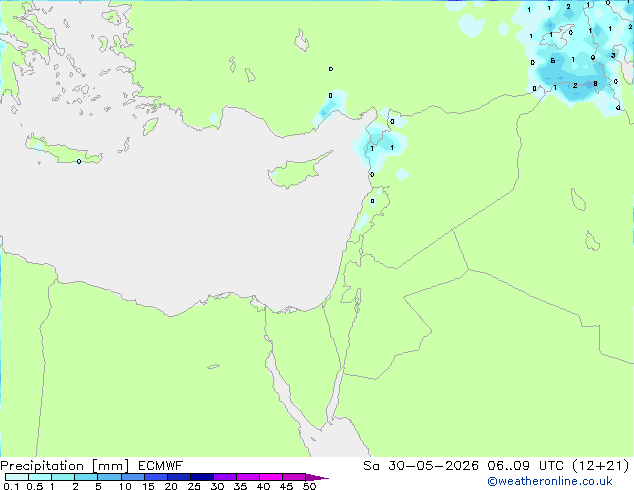Select the 25–30 mm dark blue swatch
The width and height of the screenshot is (634, 490).
tap(201, 477)
